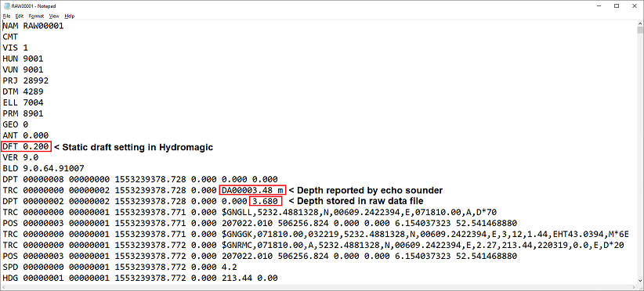
Task: Click the 'DTM 4289' line
Action: point(23,92)
